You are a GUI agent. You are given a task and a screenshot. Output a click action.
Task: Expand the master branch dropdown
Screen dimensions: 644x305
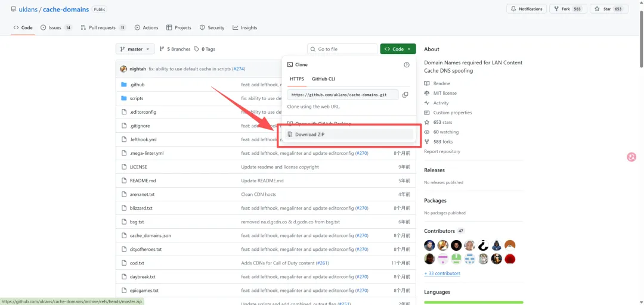click(135, 49)
